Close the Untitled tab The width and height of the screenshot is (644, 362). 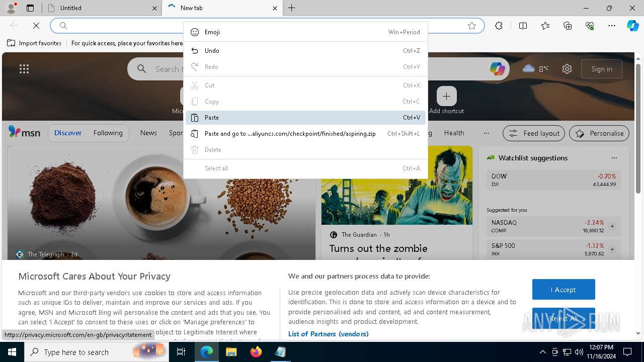pyautogui.click(x=154, y=8)
